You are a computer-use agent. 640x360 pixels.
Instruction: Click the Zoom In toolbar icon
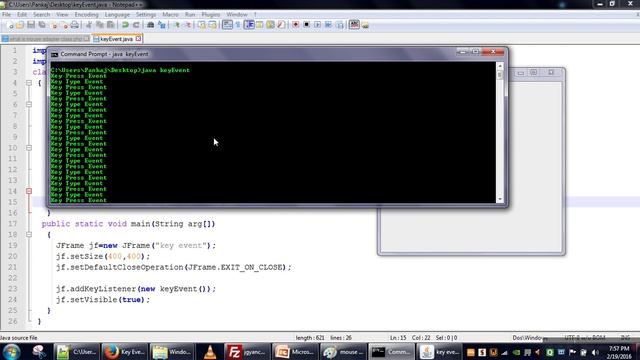tap(176, 25)
